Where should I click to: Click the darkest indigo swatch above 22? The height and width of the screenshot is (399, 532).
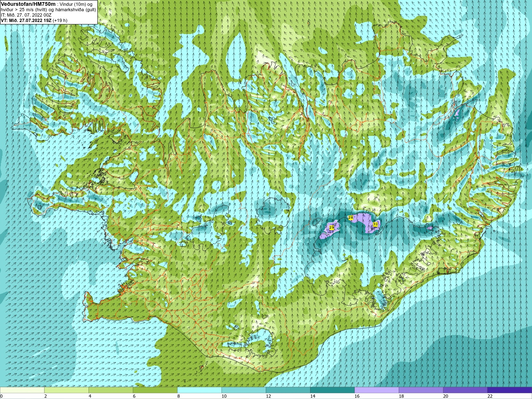coord(510,390)
